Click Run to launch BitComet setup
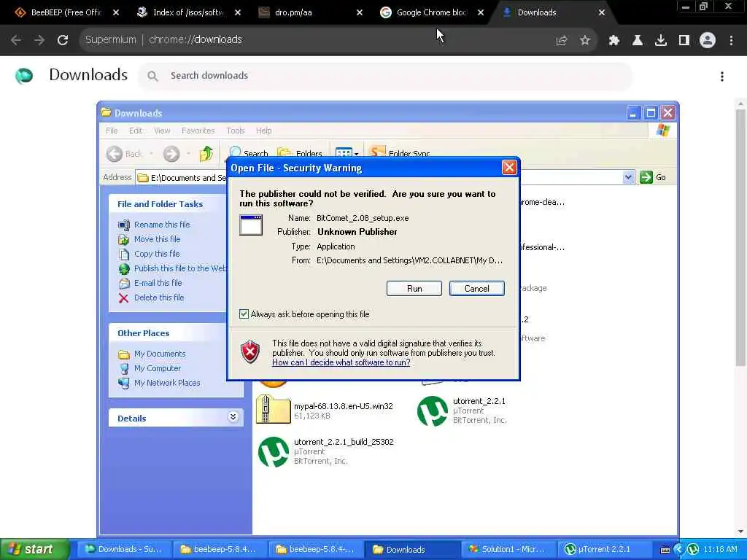This screenshot has width=747, height=560. pos(414,289)
